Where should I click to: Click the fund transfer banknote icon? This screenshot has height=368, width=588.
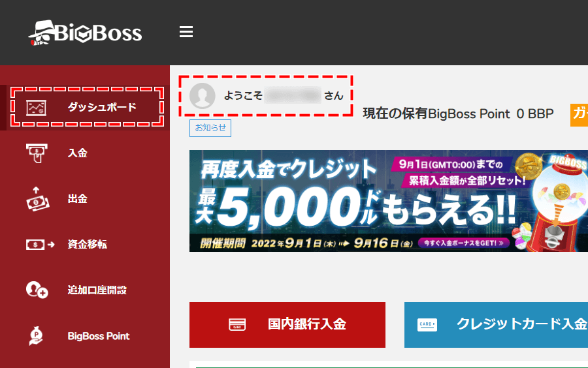pyautogui.click(x=40, y=245)
